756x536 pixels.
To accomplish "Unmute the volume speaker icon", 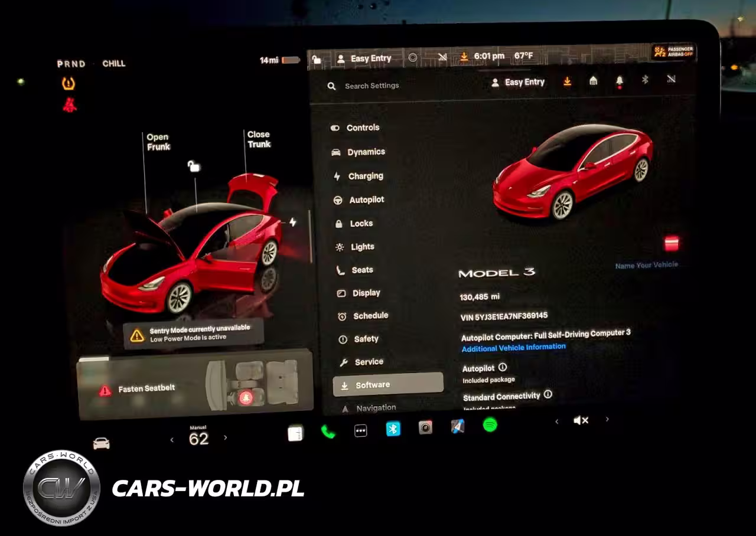I will pos(581,420).
